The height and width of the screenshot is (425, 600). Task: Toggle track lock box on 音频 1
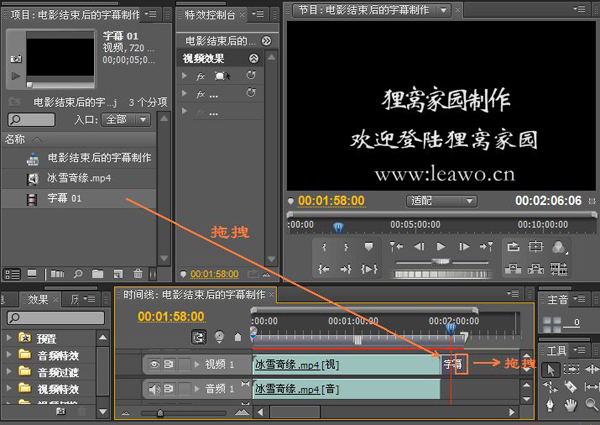pos(184,389)
